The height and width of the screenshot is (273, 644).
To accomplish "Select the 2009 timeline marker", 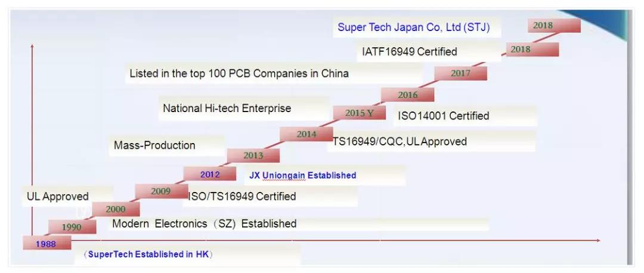I will coord(160,191).
